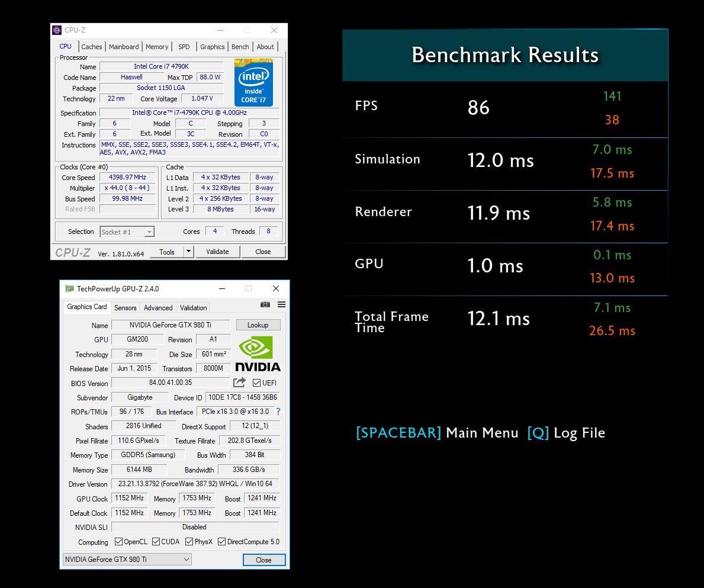Click the Bus Speed value 99.98 MHz
Image resolution: width=704 pixels, height=588 pixels.
(127, 198)
